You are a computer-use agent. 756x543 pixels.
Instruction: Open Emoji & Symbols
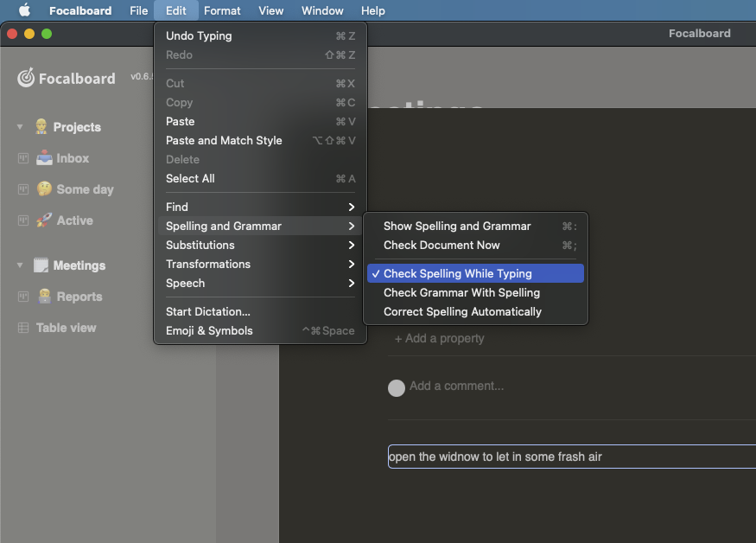click(x=260, y=330)
